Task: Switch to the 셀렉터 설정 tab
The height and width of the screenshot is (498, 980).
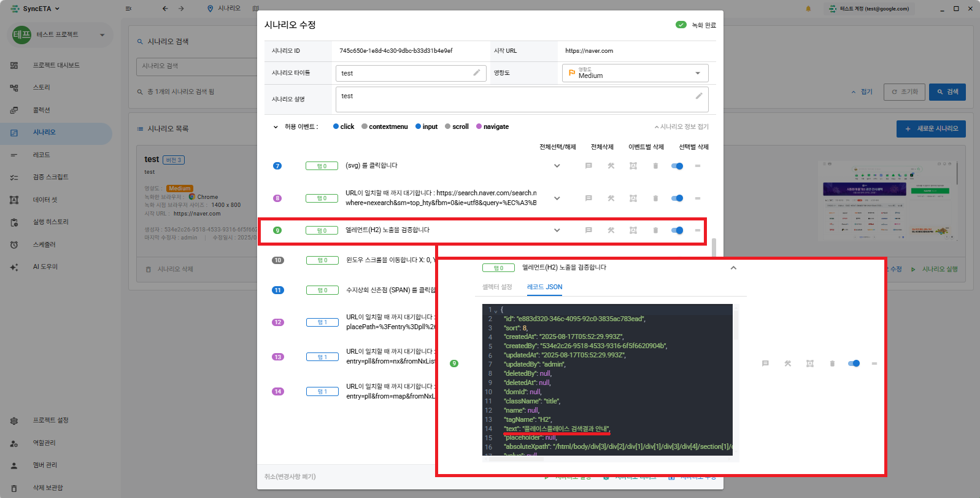Action: click(497, 287)
